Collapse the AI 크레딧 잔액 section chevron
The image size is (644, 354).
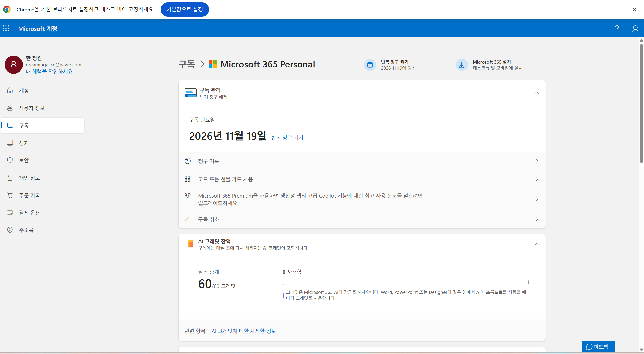pos(537,244)
